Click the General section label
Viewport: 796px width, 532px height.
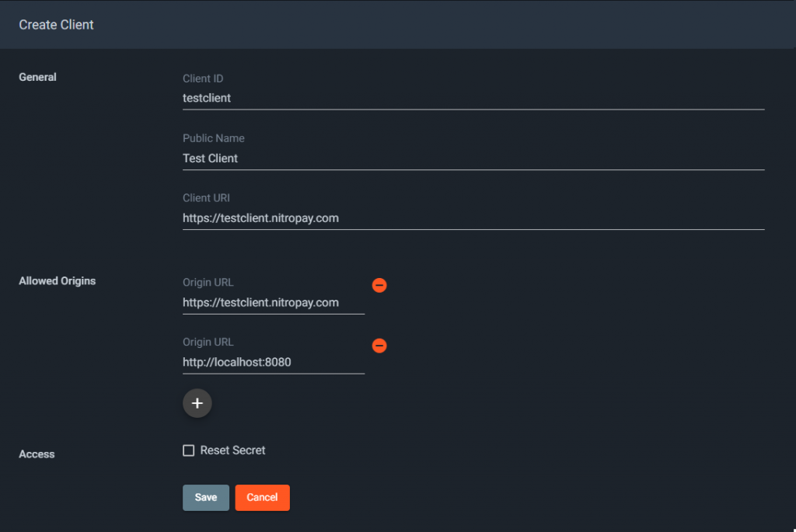[x=37, y=77]
